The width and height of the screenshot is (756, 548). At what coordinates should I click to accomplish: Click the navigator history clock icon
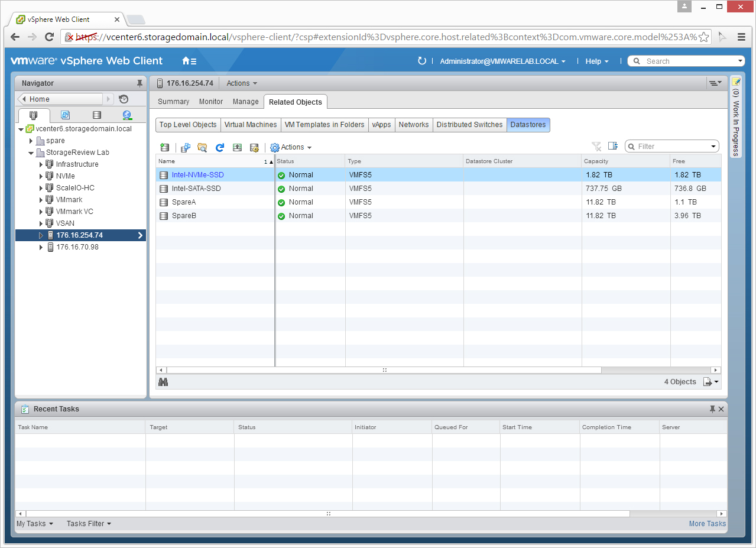[x=124, y=99]
